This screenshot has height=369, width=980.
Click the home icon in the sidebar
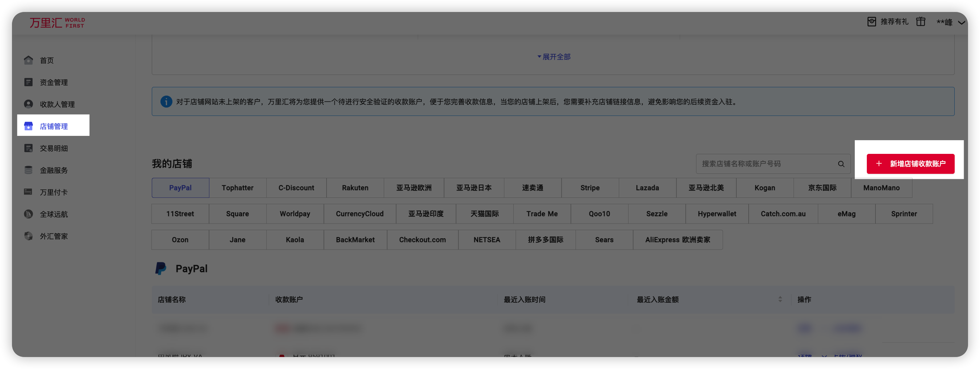(29, 60)
